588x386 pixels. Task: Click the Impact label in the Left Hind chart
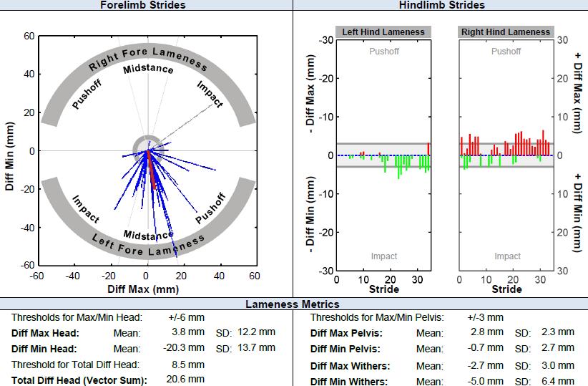(x=384, y=256)
